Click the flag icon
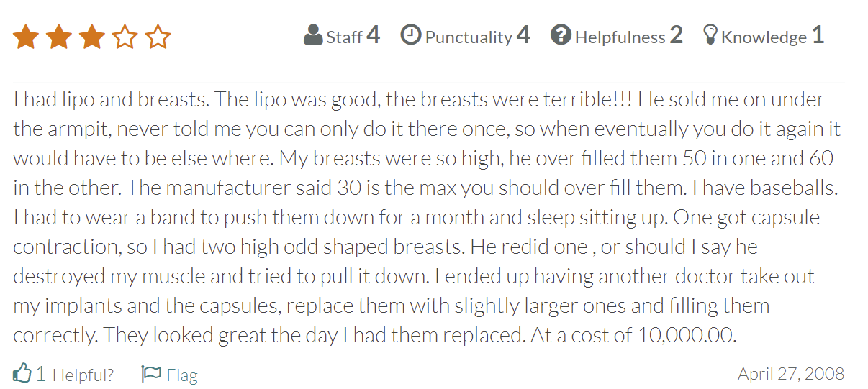The width and height of the screenshot is (868, 389). pos(151,374)
